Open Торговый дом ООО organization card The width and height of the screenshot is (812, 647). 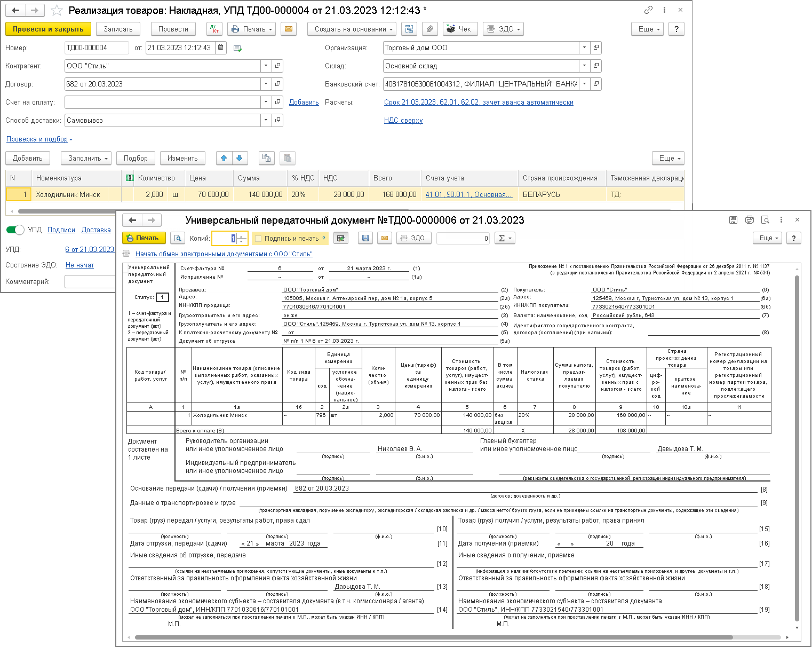tap(596, 48)
